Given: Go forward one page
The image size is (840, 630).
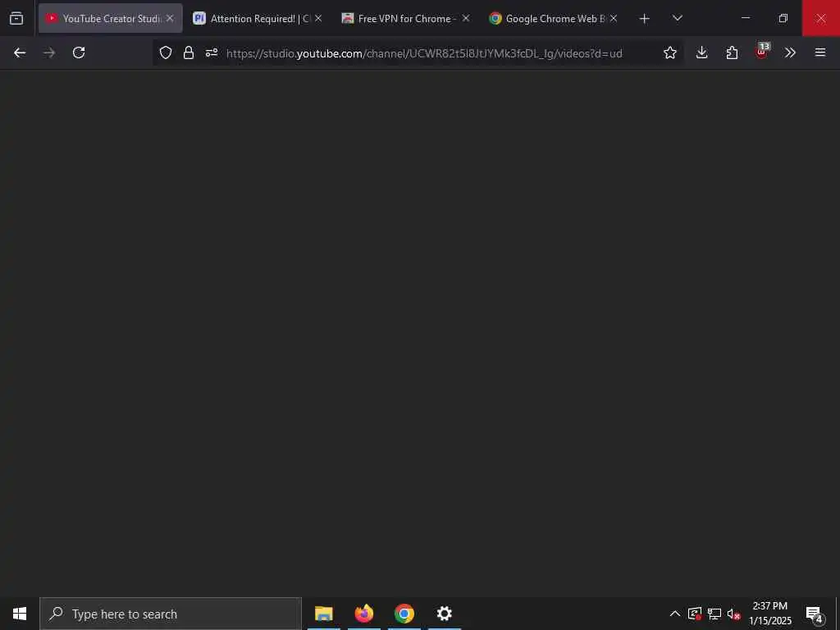Looking at the screenshot, I should (49, 52).
